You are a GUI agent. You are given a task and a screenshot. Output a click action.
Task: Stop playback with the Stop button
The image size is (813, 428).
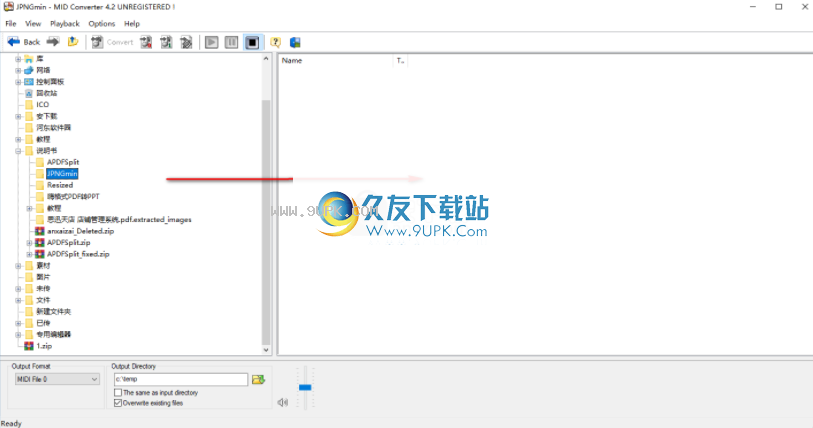(x=253, y=42)
